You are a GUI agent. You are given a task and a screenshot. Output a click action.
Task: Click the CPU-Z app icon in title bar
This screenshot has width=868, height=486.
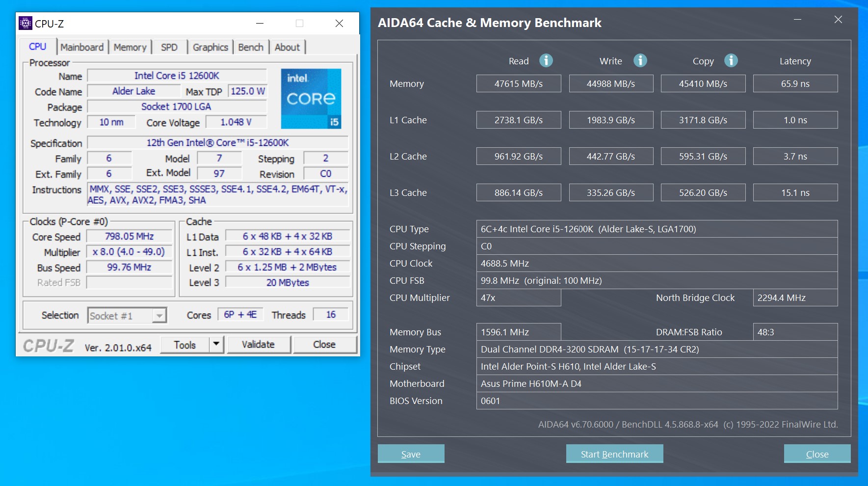click(x=25, y=23)
